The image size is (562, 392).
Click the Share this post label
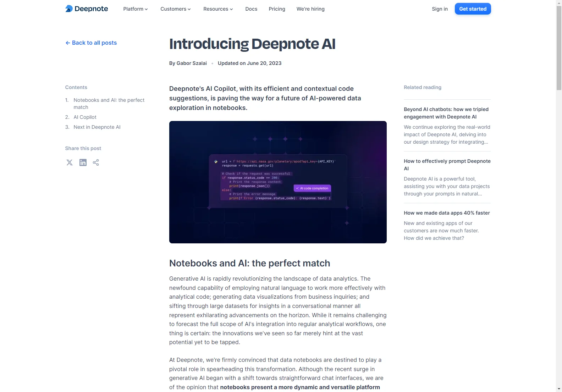tap(83, 148)
